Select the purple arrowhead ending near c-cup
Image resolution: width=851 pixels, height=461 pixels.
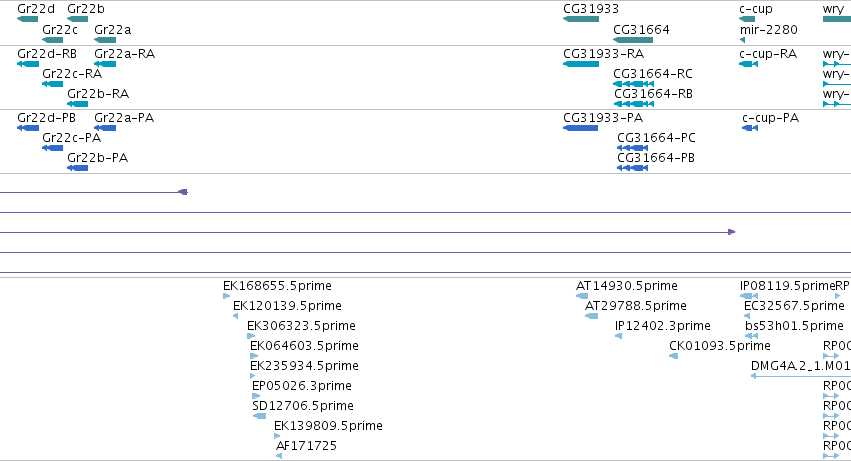click(732, 232)
